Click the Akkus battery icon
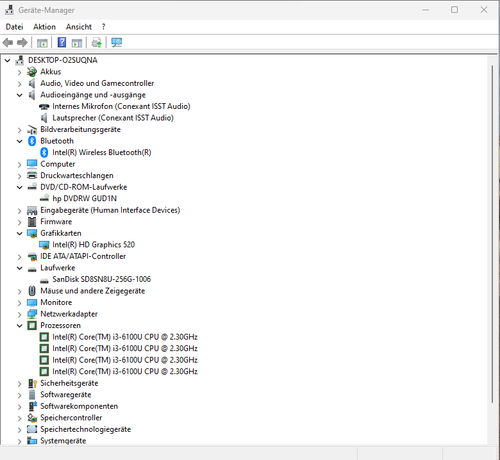The height and width of the screenshot is (460, 500). coord(32,72)
